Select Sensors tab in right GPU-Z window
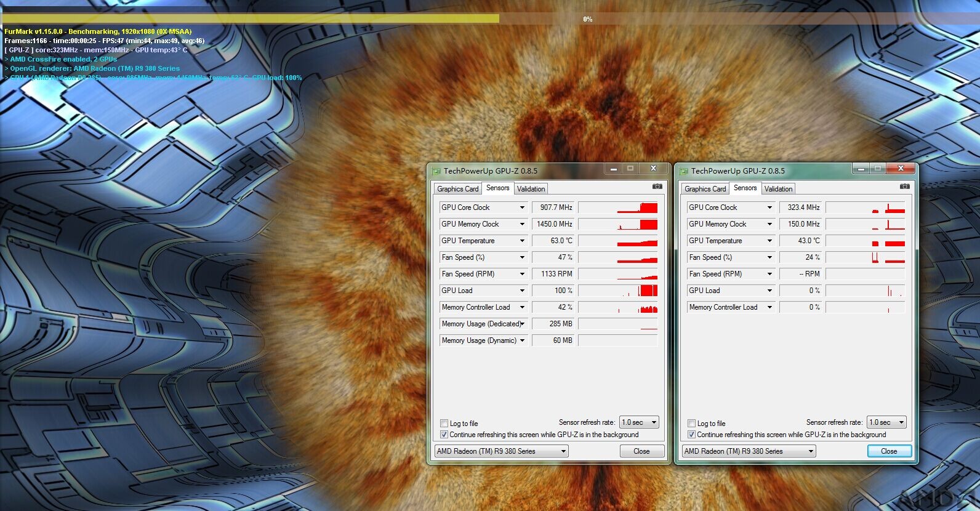Screen dimensions: 980x511 (745, 188)
